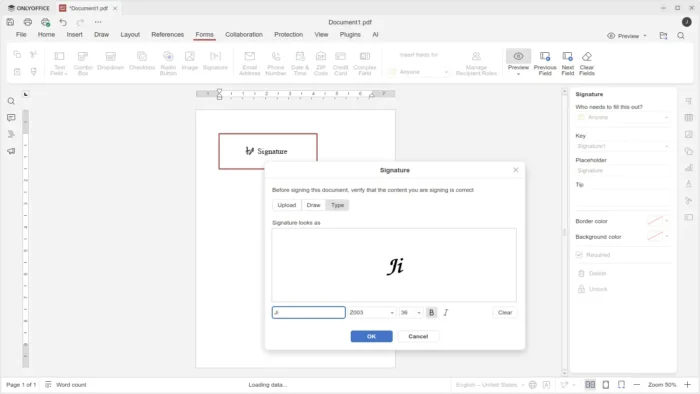Click the Document1.pdf tab
The image size is (700, 394).
(88, 8)
